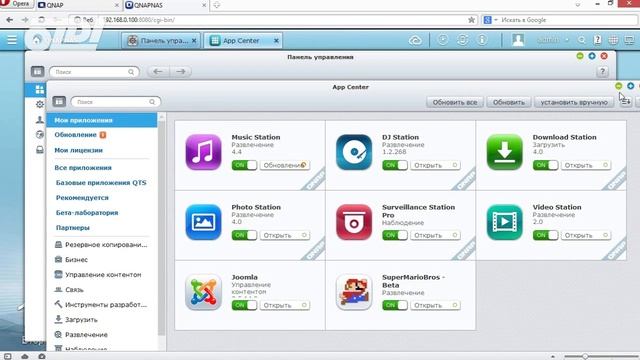The width and height of the screenshot is (640, 360).
Task: Expand SuperMarioBros Открыть dropdown arrow
Action: tap(455, 305)
